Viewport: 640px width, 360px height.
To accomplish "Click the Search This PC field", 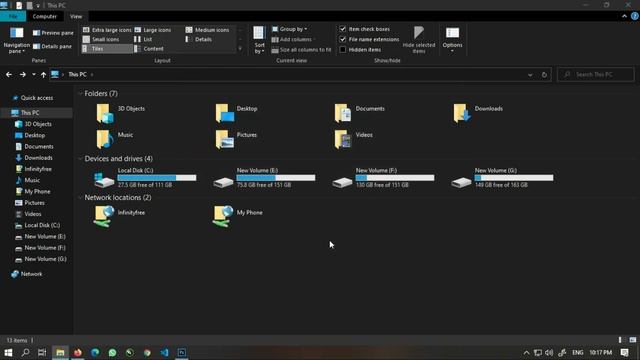I will [596, 75].
